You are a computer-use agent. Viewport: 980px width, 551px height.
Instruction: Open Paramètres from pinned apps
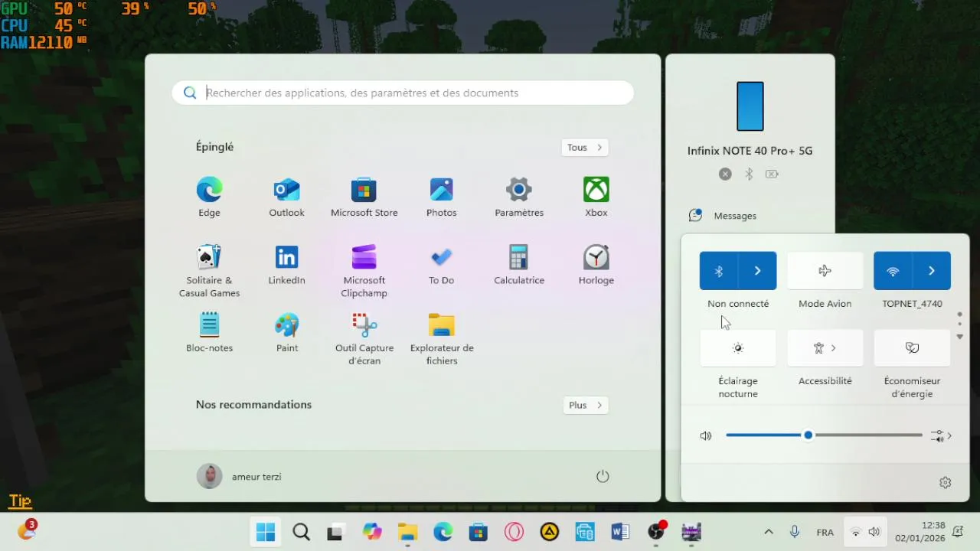pos(519,197)
